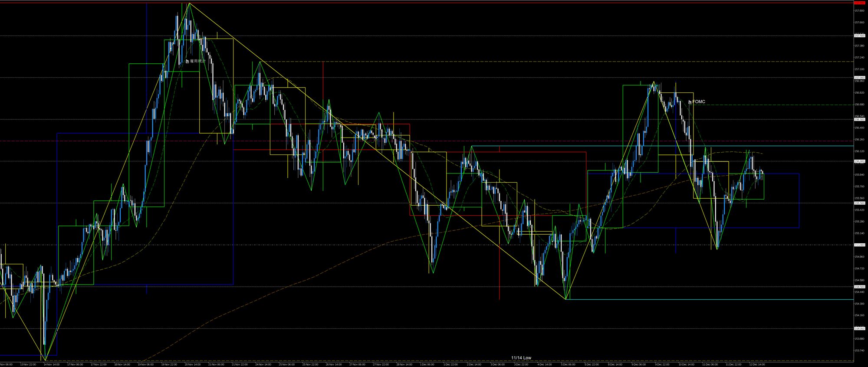Click the 20 Nov 14:00 time label
Screen dimensions: 868x367
(x=192, y=364)
